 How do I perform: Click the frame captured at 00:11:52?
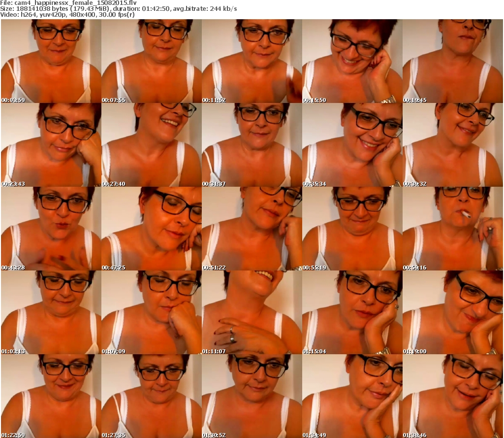(252, 61)
